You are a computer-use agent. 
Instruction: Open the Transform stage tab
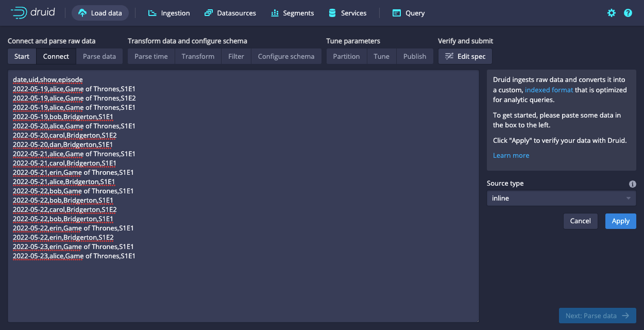(x=198, y=56)
